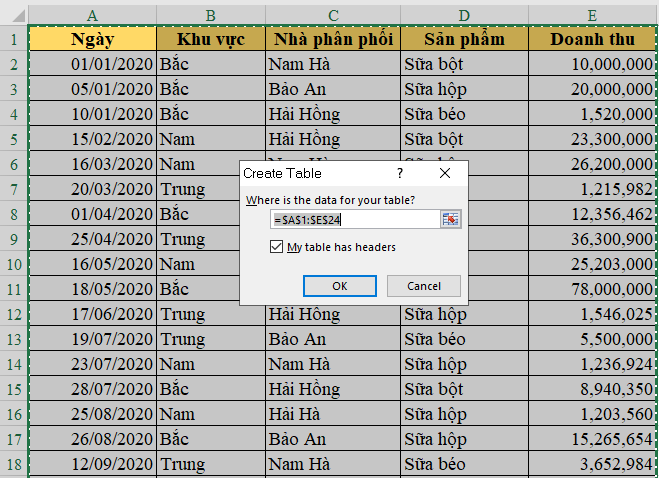The image size is (659, 478).
Task: Select date cell 20/03/2020
Action: (x=92, y=189)
